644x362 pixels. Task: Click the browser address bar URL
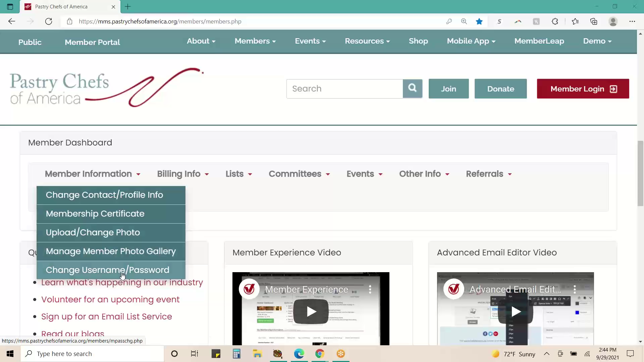pos(160,21)
